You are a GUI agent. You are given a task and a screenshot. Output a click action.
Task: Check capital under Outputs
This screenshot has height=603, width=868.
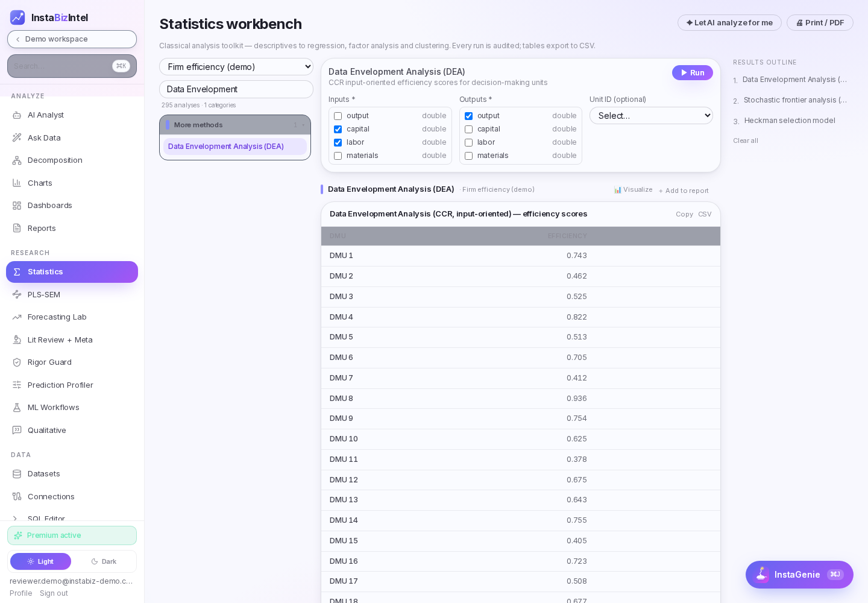coord(468,129)
